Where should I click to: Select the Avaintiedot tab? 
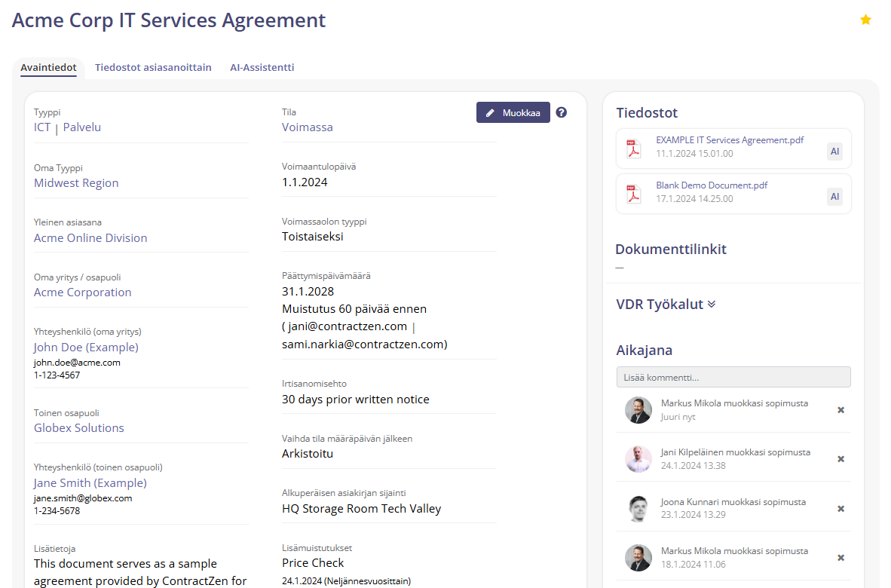(48, 68)
